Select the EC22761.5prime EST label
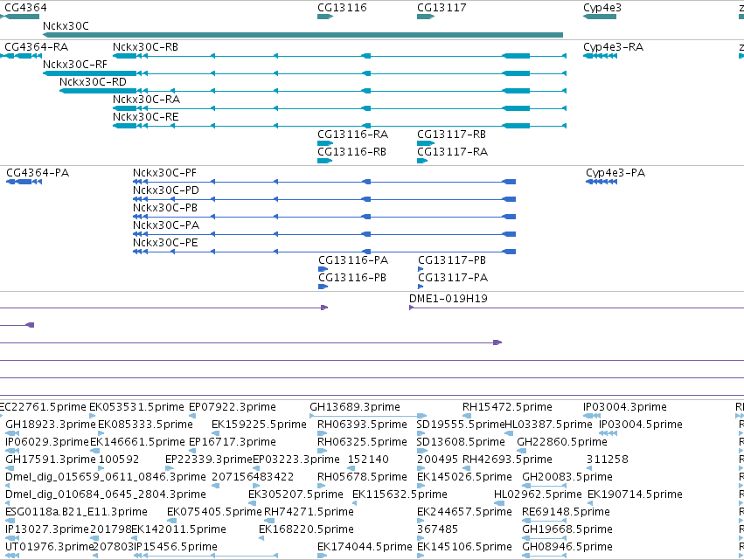The height and width of the screenshot is (560, 744). pos(43,407)
